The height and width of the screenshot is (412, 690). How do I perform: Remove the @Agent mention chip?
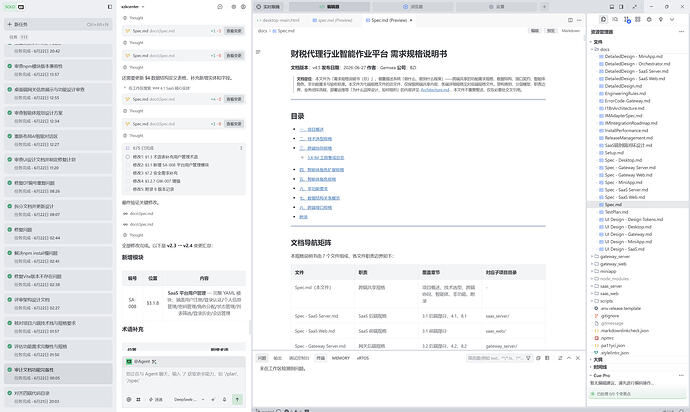click(x=154, y=361)
